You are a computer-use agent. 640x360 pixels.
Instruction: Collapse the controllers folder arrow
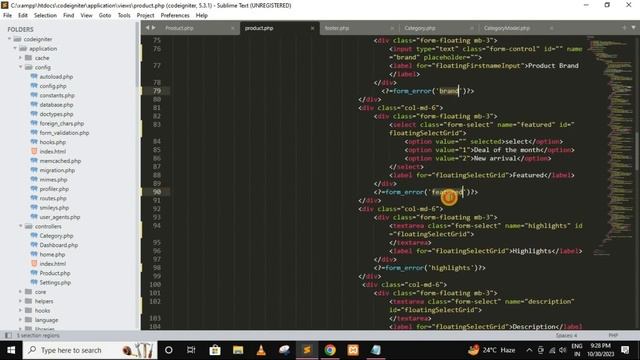pyautogui.click(x=20, y=226)
